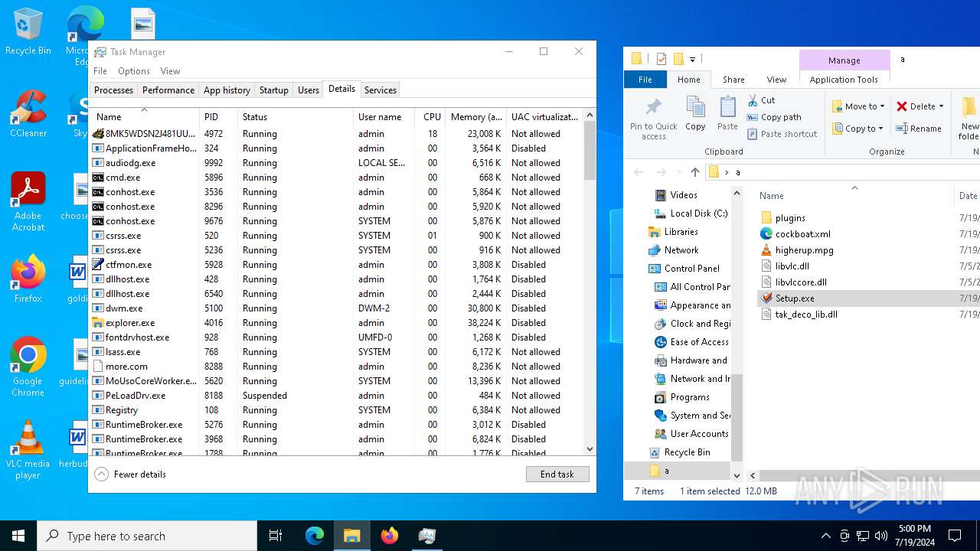The width and height of the screenshot is (980, 551).
Task: Select Network in navigation tree
Action: click(x=674, y=250)
